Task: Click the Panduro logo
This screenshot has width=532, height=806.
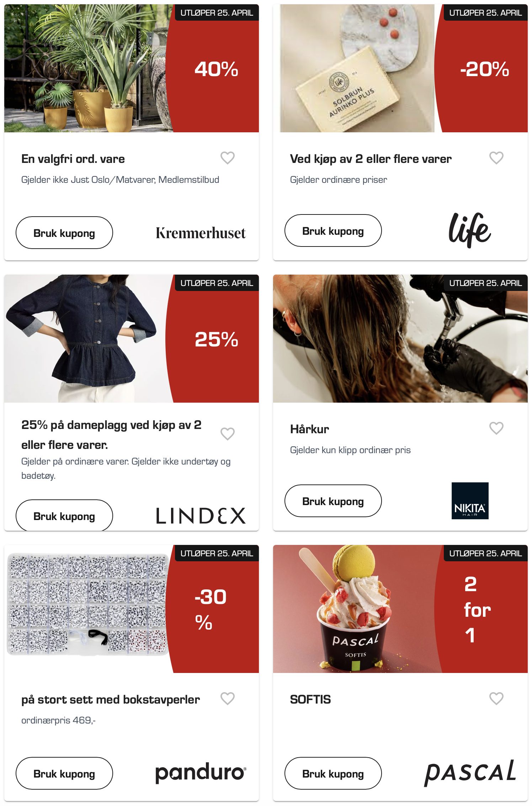Action: click(x=201, y=773)
